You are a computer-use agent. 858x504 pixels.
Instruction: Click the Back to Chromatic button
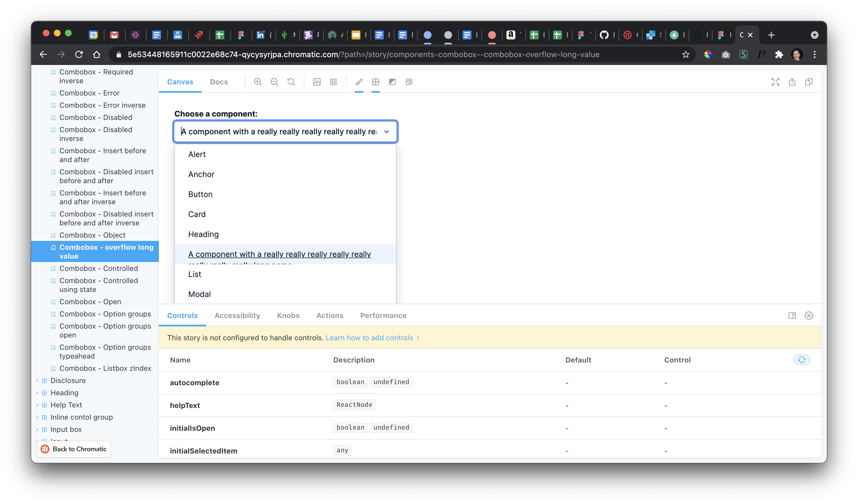(74, 449)
